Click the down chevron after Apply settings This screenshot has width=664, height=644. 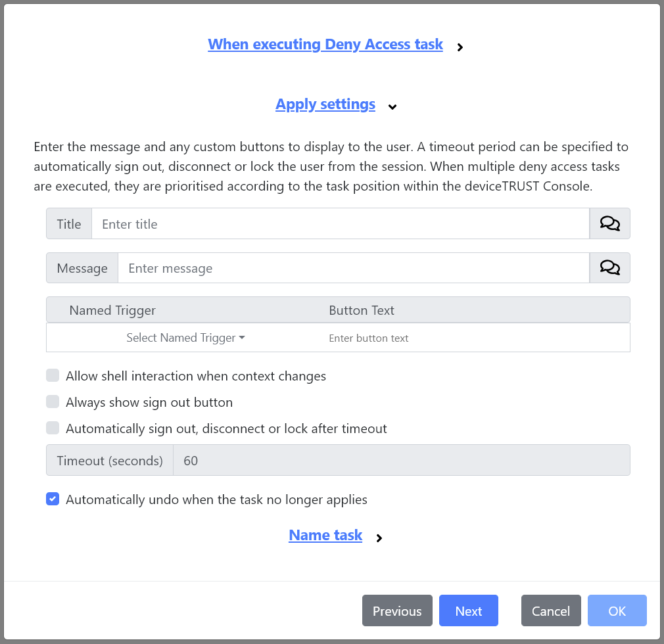(392, 107)
